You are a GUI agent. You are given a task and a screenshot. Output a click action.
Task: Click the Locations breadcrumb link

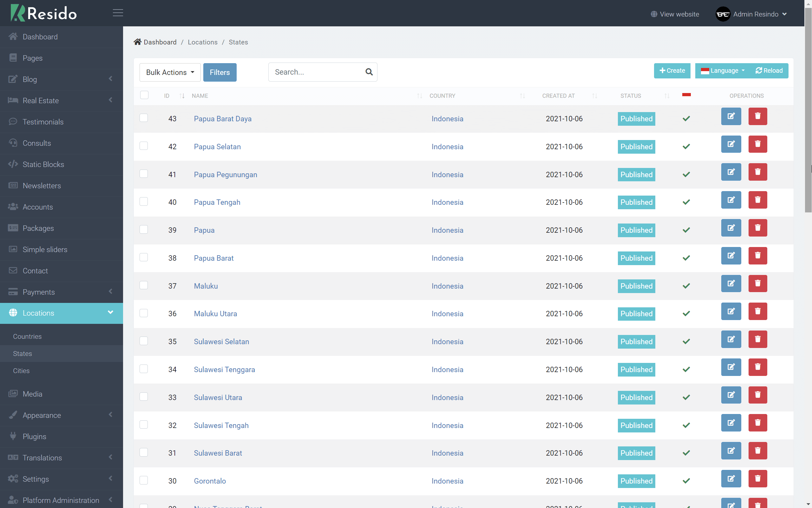203,42
